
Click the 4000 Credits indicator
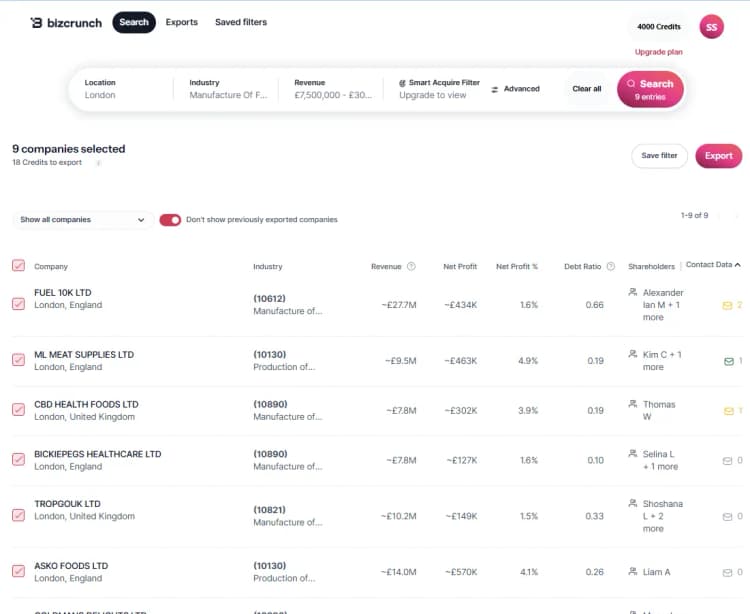click(659, 27)
